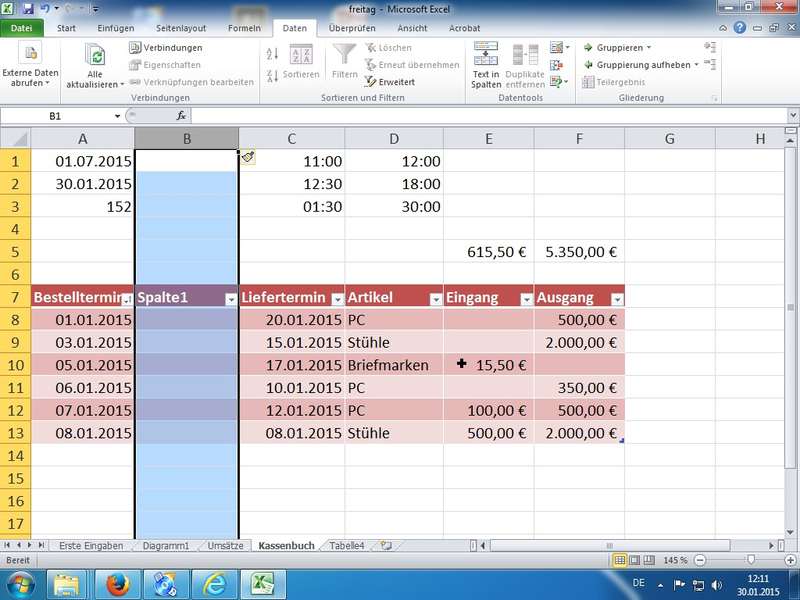
Task: Click the Erweitert filter option
Action: coord(389,82)
